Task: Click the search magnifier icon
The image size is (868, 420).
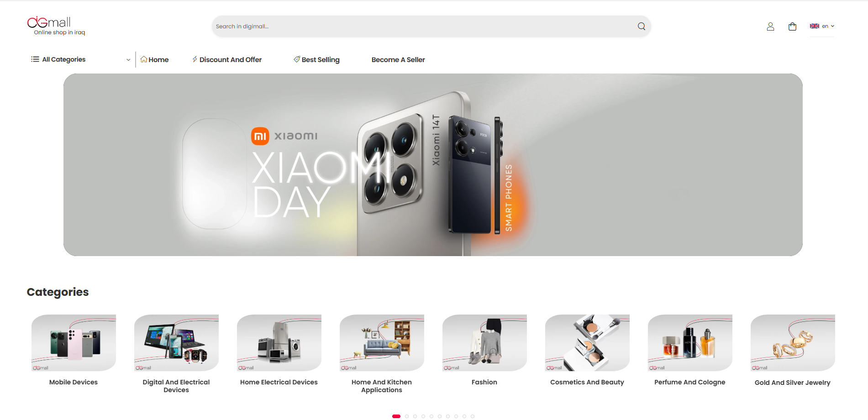Action: (642, 26)
